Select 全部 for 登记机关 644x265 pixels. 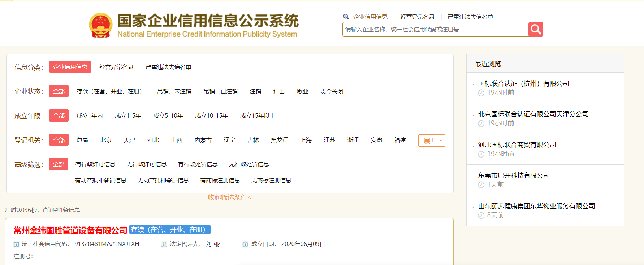[x=59, y=140]
